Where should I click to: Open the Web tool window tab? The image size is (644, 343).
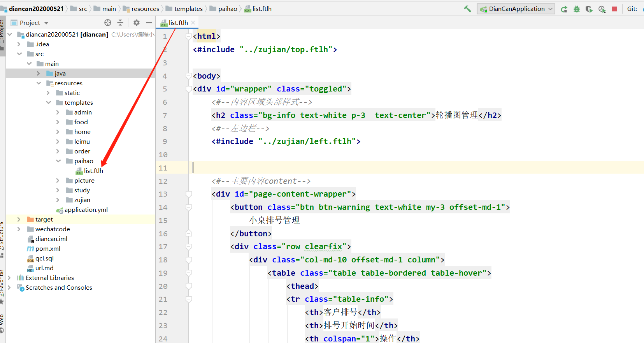(x=2, y=324)
